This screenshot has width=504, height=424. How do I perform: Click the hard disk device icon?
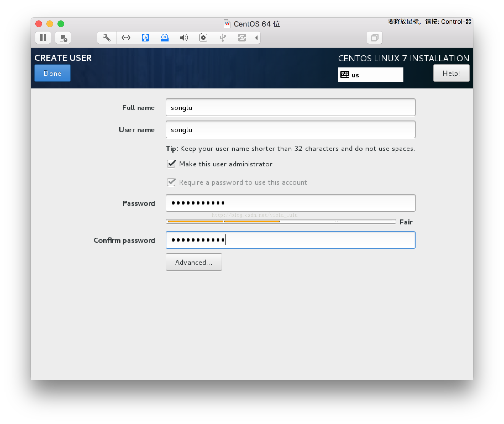coord(145,38)
